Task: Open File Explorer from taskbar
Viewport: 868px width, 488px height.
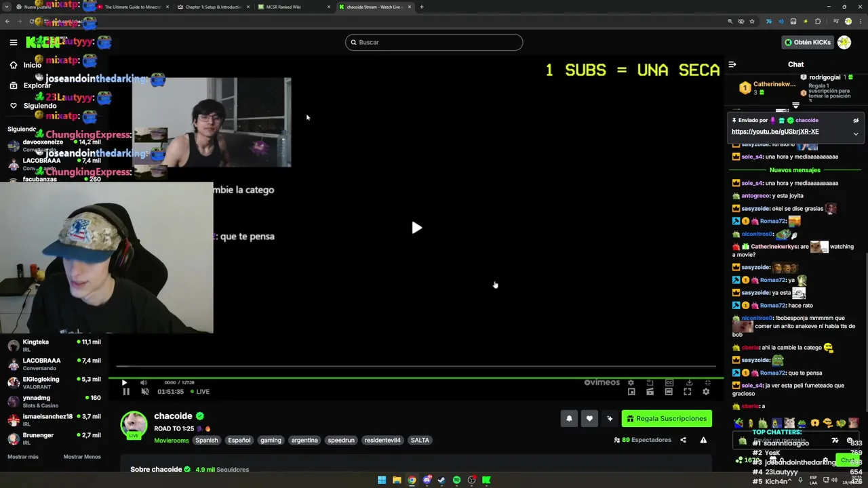Action: pos(397,480)
